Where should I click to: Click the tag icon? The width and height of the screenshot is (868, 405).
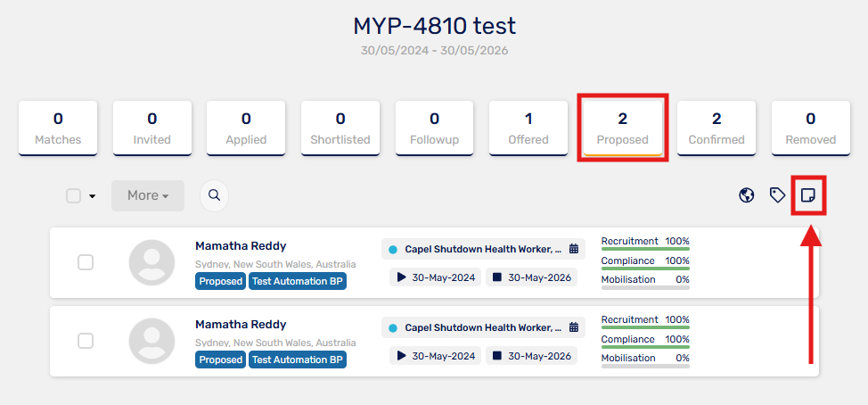pyautogui.click(x=777, y=195)
